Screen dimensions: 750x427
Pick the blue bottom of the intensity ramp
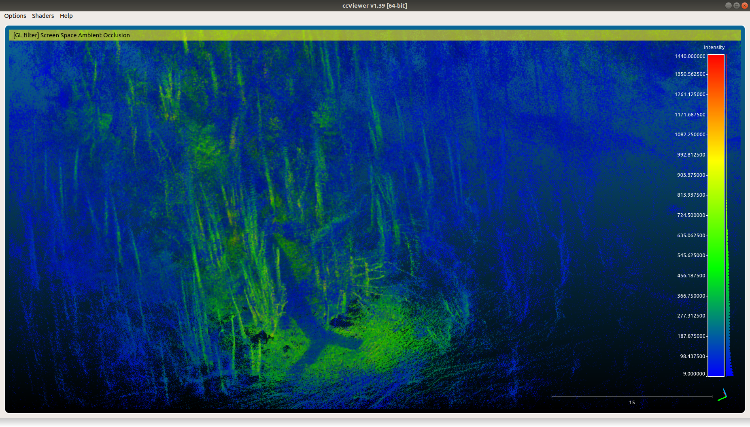pyautogui.click(x=716, y=365)
